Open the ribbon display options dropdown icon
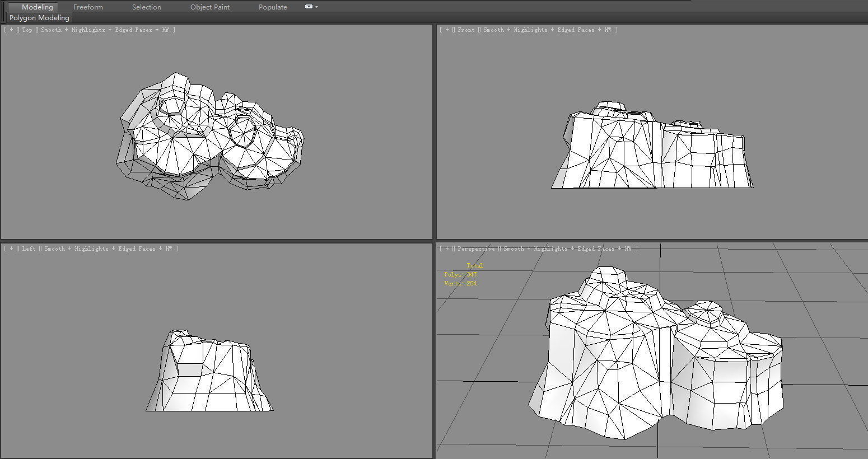Screen dimensions: 868x459 pyautogui.click(x=311, y=7)
